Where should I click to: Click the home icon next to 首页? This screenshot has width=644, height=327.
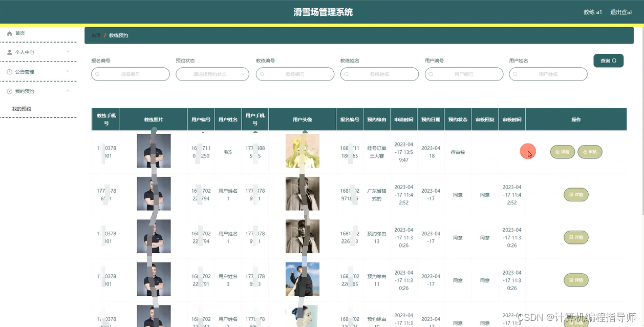click(9, 33)
